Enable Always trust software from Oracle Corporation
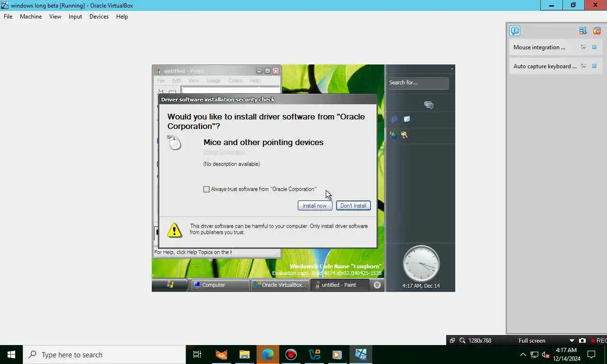This screenshot has height=364, width=607. [206, 189]
